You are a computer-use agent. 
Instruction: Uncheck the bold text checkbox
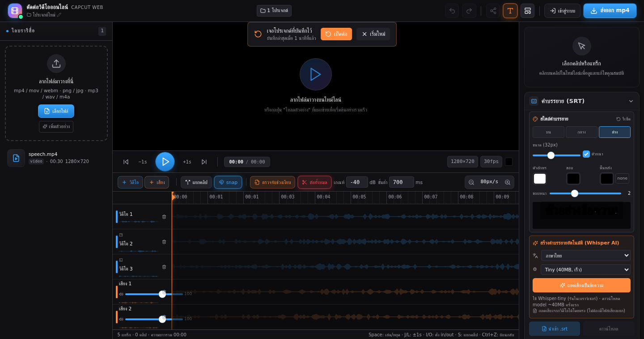point(586,154)
